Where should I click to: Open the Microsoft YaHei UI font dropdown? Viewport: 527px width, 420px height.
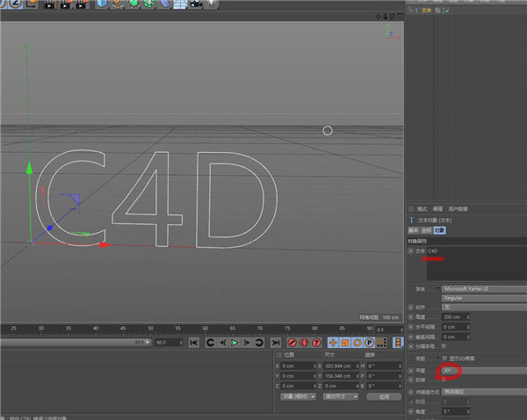click(484, 289)
